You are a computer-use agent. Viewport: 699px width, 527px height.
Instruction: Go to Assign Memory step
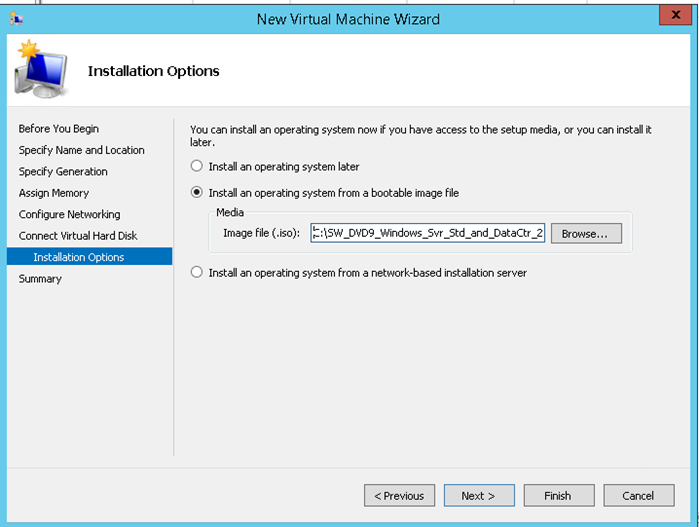pos(53,193)
